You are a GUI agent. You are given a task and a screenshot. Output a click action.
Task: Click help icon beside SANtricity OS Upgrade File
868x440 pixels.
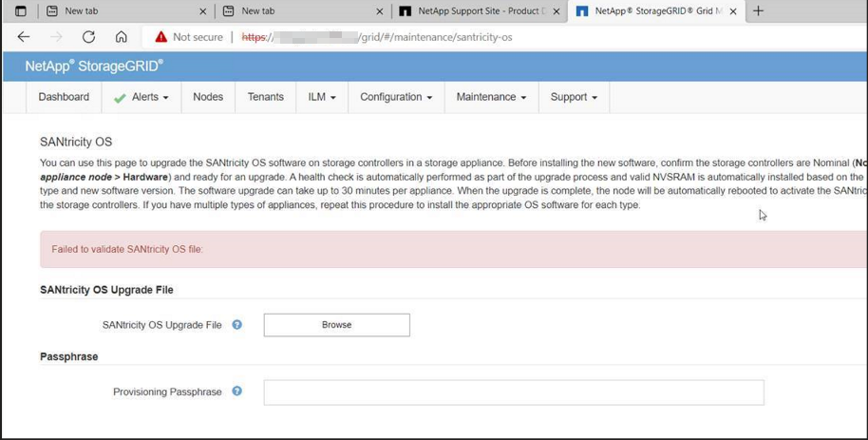click(237, 325)
